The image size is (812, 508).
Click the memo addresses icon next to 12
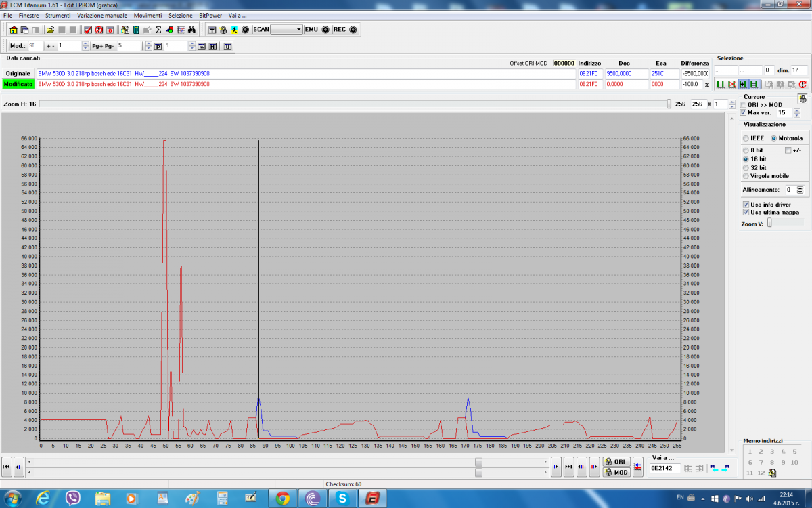coord(772,473)
